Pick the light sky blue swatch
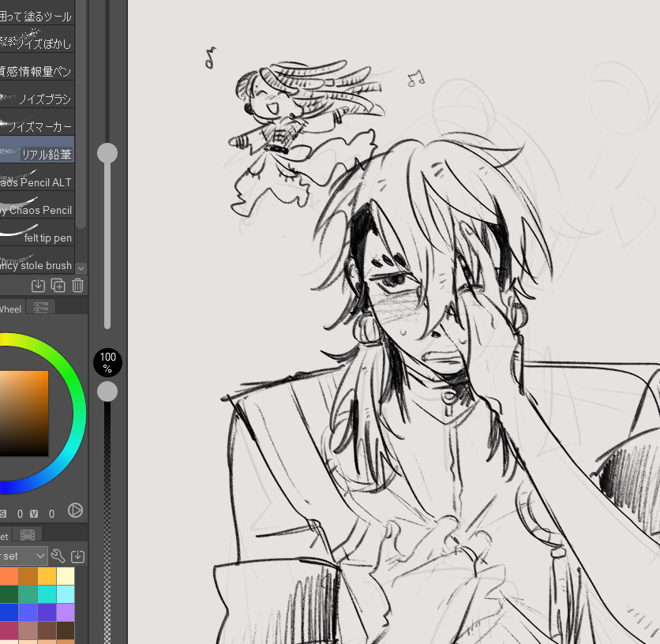This screenshot has width=660, height=644. pos(66,594)
